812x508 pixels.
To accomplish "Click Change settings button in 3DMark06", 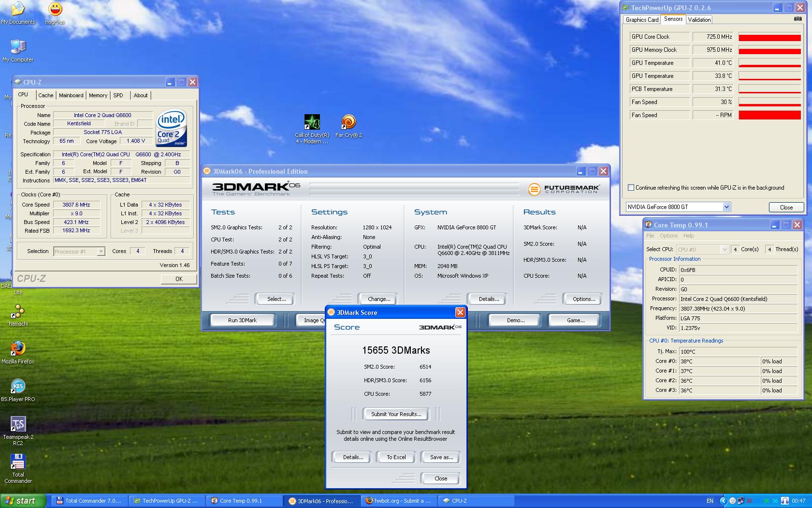I will pyautogui.click(x=379, y=299).
